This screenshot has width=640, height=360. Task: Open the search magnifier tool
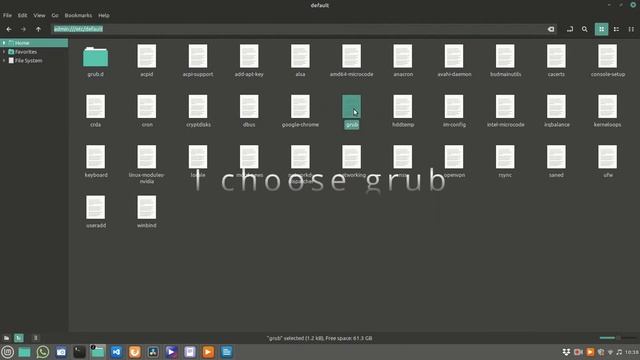(584, 29)
